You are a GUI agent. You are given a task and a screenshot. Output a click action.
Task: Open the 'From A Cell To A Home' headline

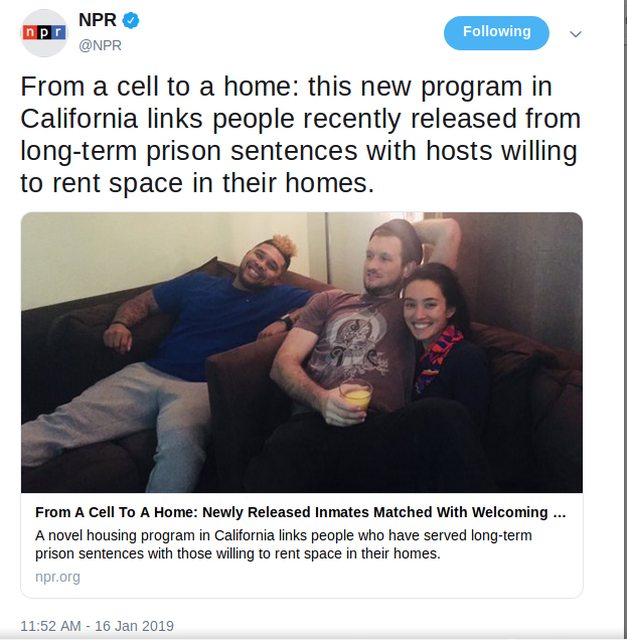coord(300,512)
